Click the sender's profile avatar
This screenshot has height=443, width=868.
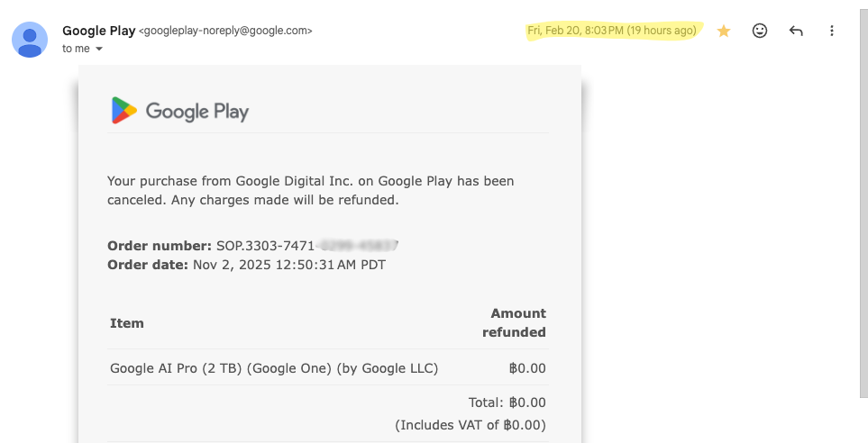[x=31, y=40]
